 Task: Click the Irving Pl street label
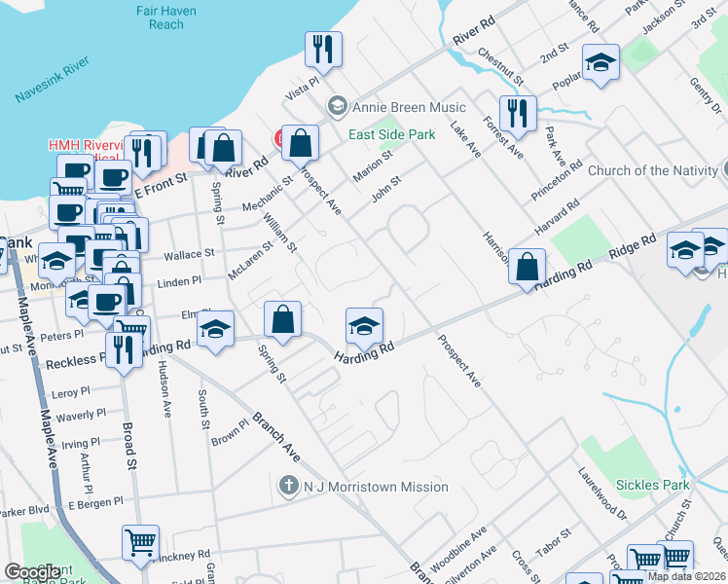[81, 443]
